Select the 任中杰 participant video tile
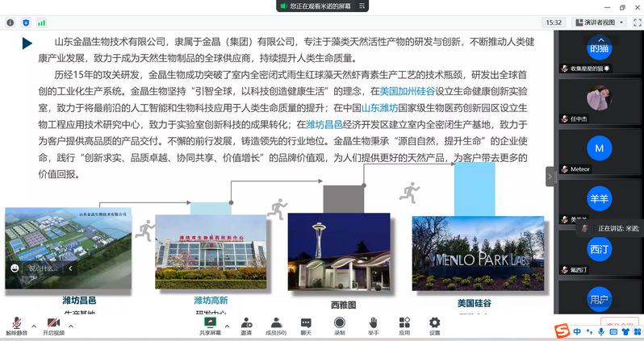The height and width of the screenshot is (341, 644). (x=600, y=102)
